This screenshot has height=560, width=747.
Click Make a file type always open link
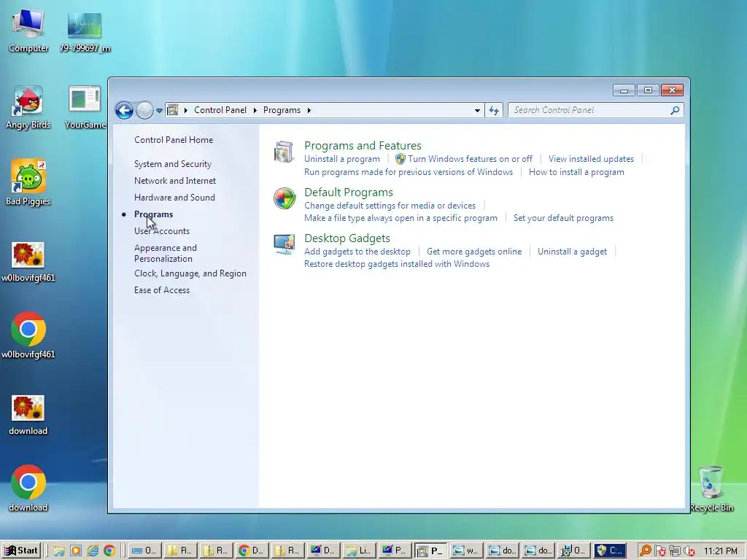tap(400, 217)
